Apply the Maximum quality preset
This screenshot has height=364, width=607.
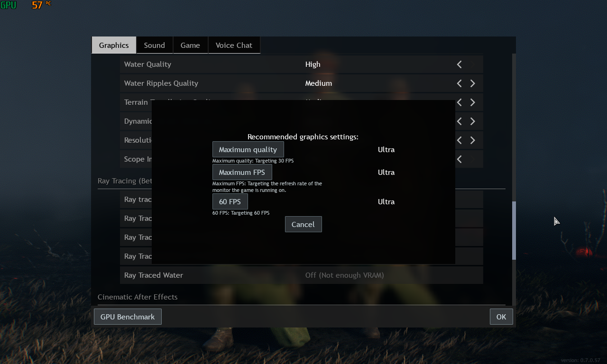(248, 149)
